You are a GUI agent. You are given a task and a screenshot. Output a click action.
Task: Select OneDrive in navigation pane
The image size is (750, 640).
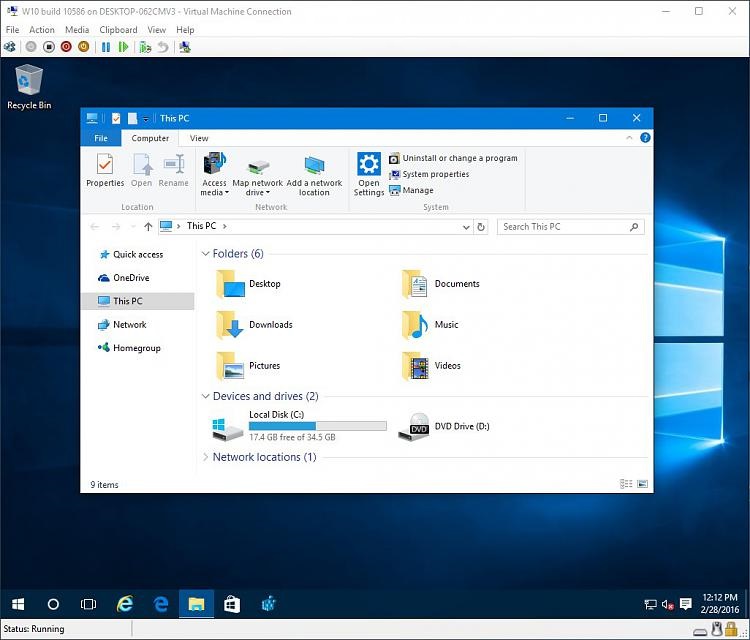131,278
